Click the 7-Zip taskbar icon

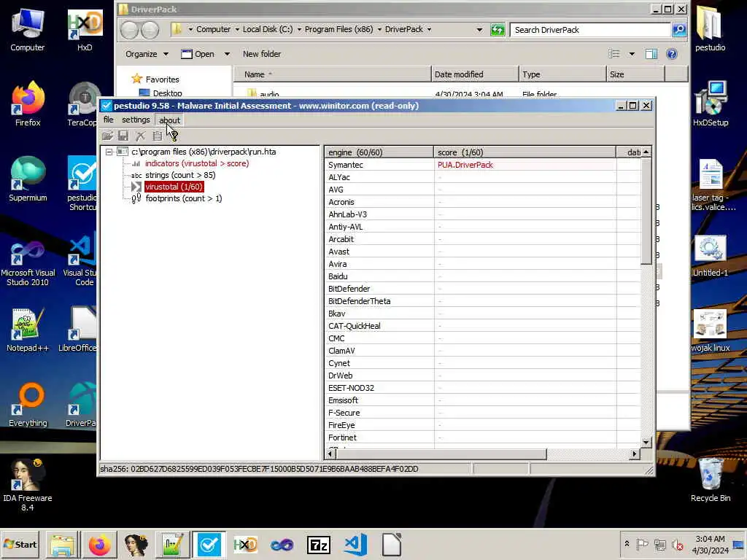[319, 544]
